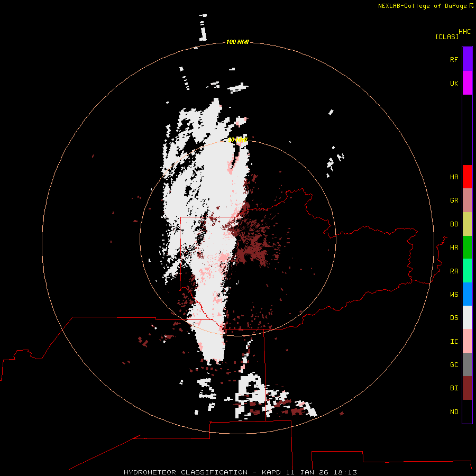Click the RF legend label
This screenshot has width=476, height=476.
454,59
